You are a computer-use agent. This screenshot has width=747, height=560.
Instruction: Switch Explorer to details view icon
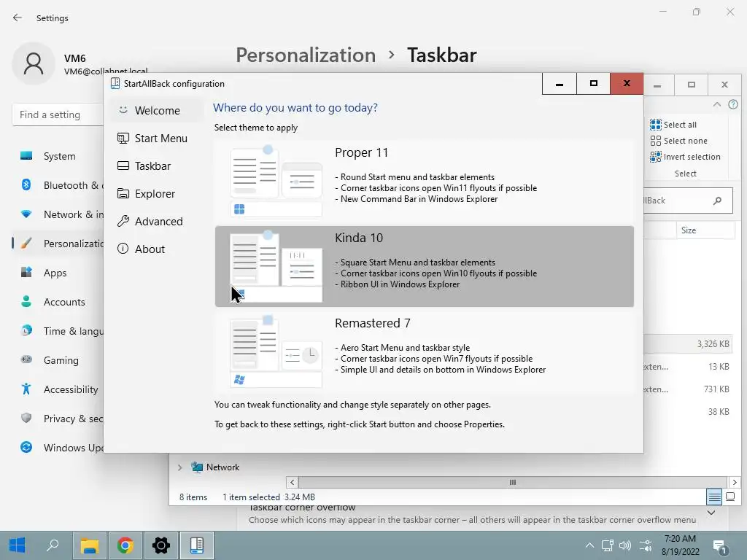pos(714,497)
